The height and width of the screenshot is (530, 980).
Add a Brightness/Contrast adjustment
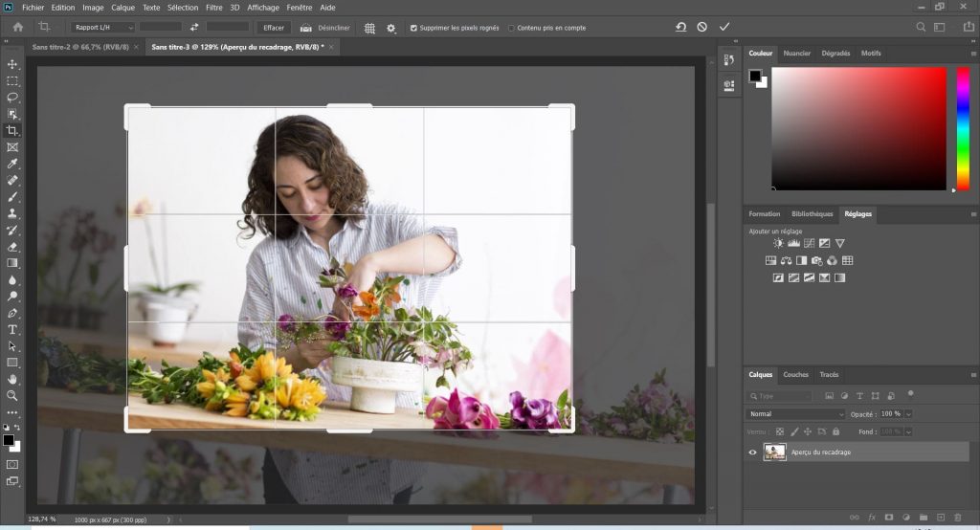click(778, 243)
